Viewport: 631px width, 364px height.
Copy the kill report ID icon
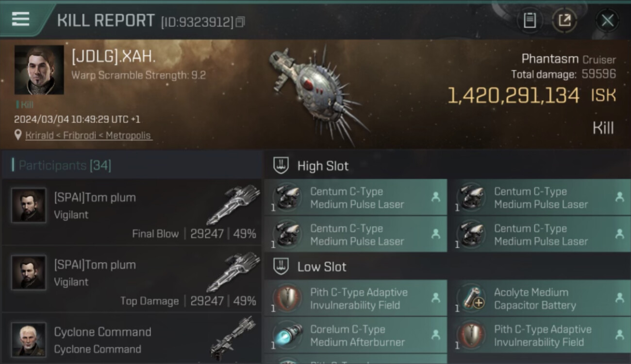click(x=240, y=22)
